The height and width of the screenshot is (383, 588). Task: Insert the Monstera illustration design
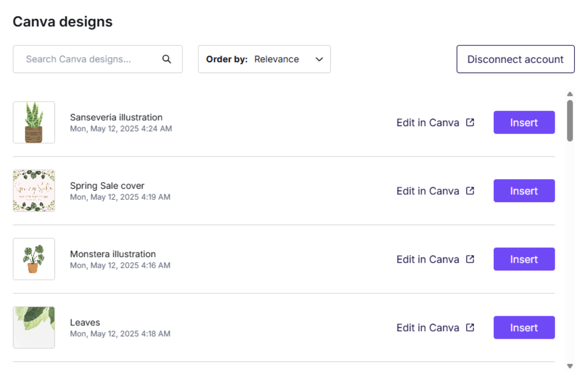pyautogui.click(x=524, y=259)
